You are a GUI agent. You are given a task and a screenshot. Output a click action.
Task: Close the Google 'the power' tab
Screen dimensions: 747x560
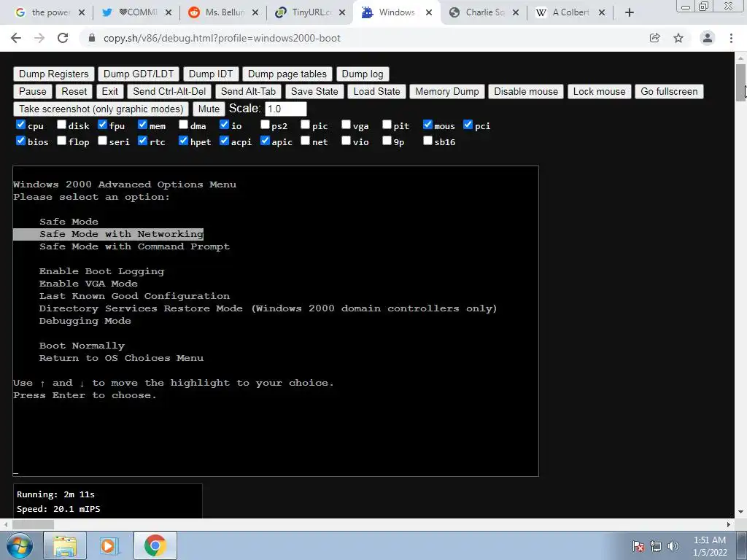coord(82,12)
